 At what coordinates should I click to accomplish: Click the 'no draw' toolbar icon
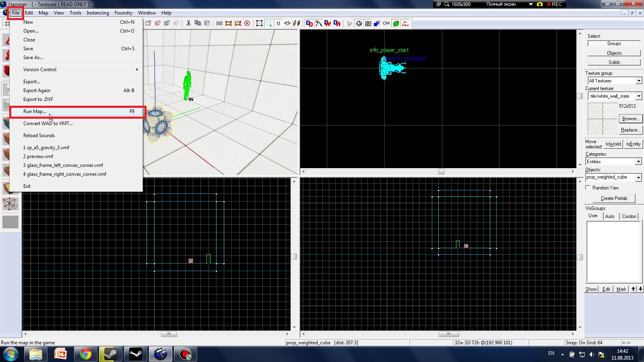[x=405, y=23]
